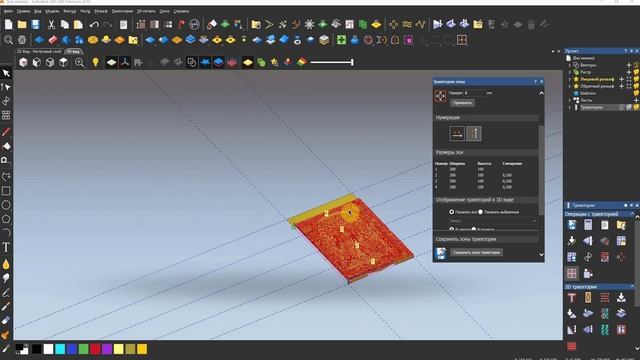Click the horizontal numbering direction icon
640x360 pixels.
457,133
